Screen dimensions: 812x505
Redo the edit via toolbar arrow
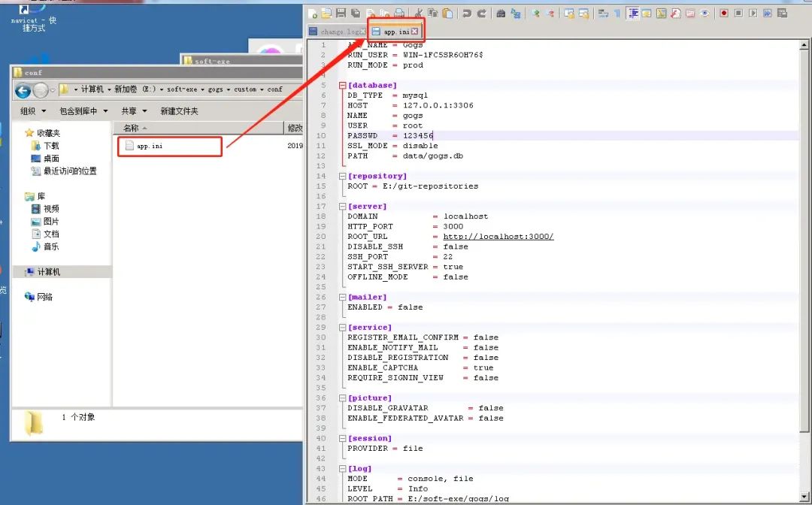(482, 14)
